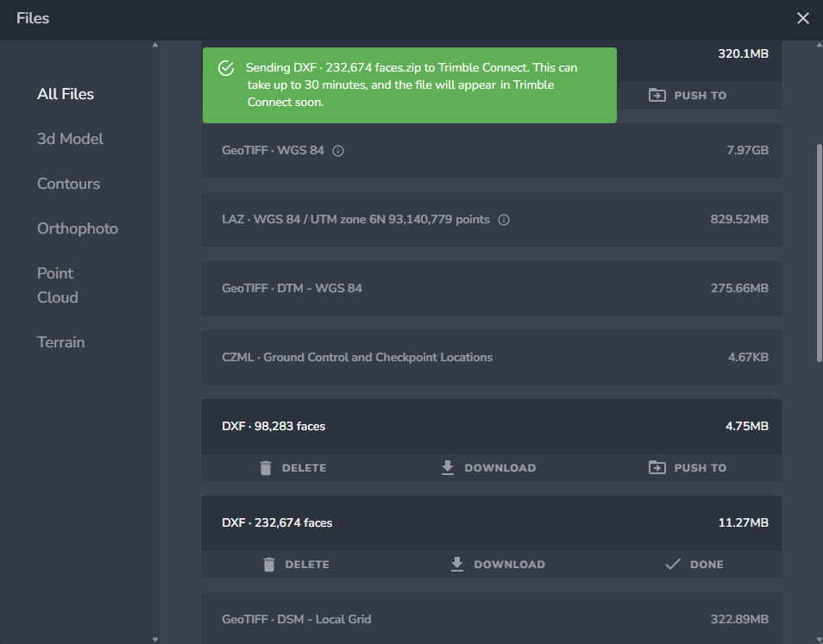The image size is (823, 644).
Task: Click trash icon for DXF 98,283 faces
Action: click(x=266, y=468)
